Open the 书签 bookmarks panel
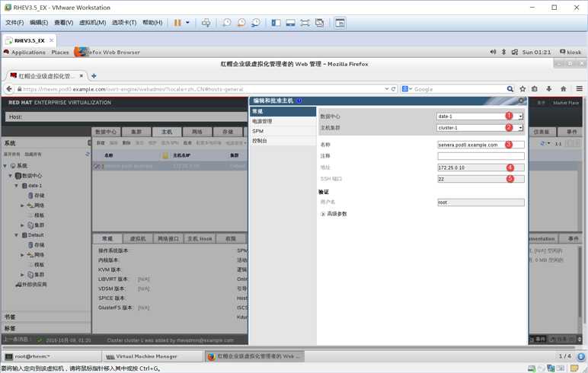 [46, 317]
